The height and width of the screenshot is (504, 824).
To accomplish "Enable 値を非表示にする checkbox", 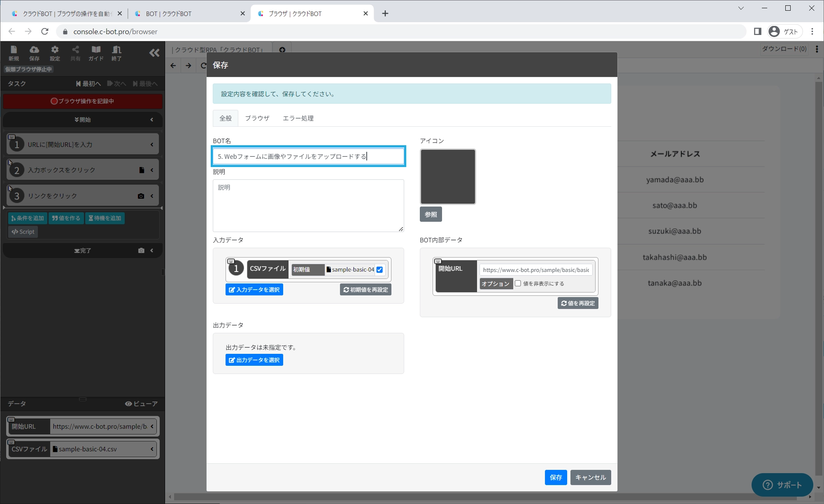I will [518, 283].
